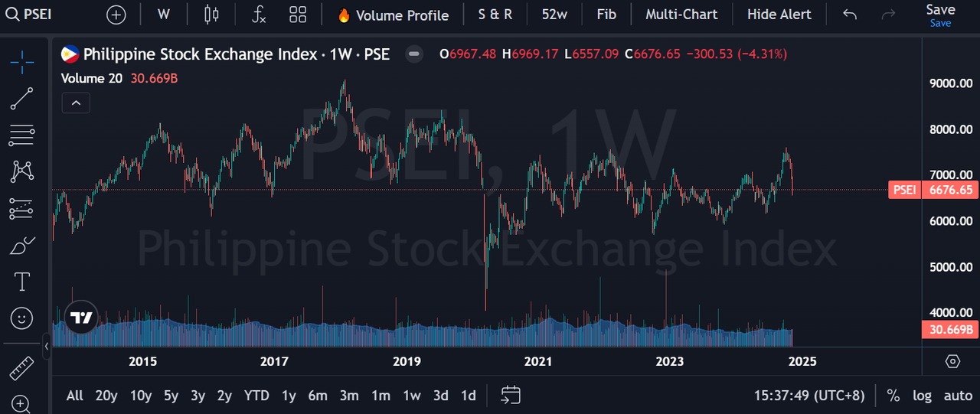Viewport: 980px width, 414px height.
Task: Select the 52w toolbar button
Action: 554,15
